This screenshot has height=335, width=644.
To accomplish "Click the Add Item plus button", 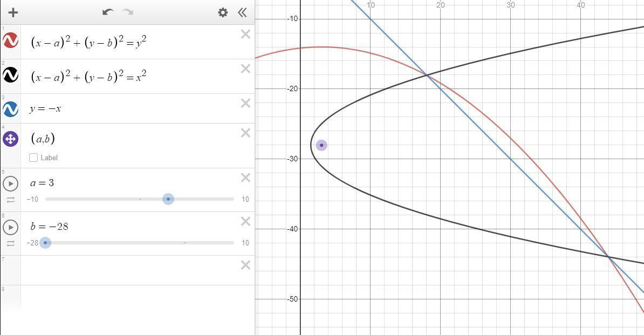I will point(13,12).
